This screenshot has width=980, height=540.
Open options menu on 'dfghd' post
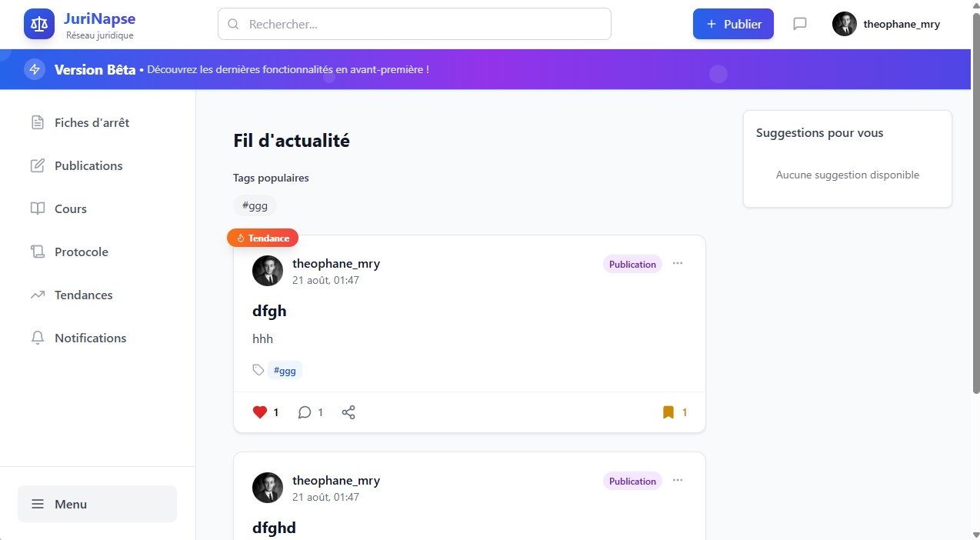(678, 480)
